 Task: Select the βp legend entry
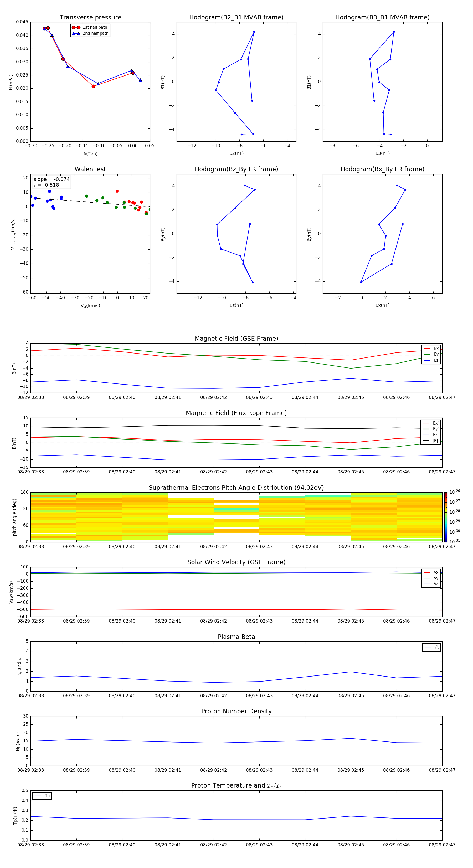(x=431, y=647)
